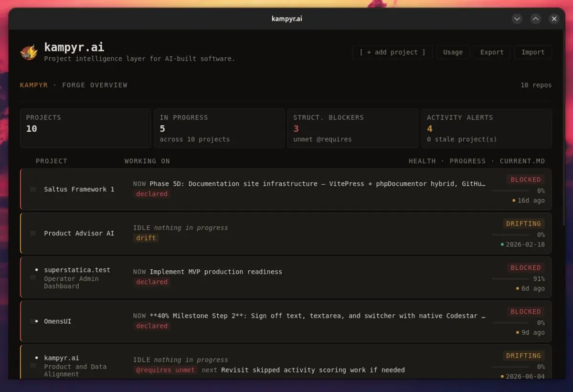
Task: Click the Export button
Action: (x=492, y=52)
